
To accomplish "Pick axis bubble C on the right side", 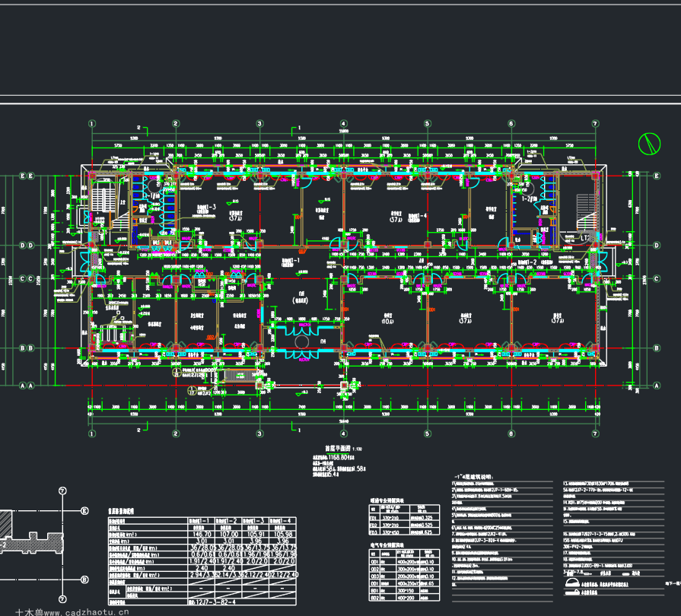I will [657, 278].
